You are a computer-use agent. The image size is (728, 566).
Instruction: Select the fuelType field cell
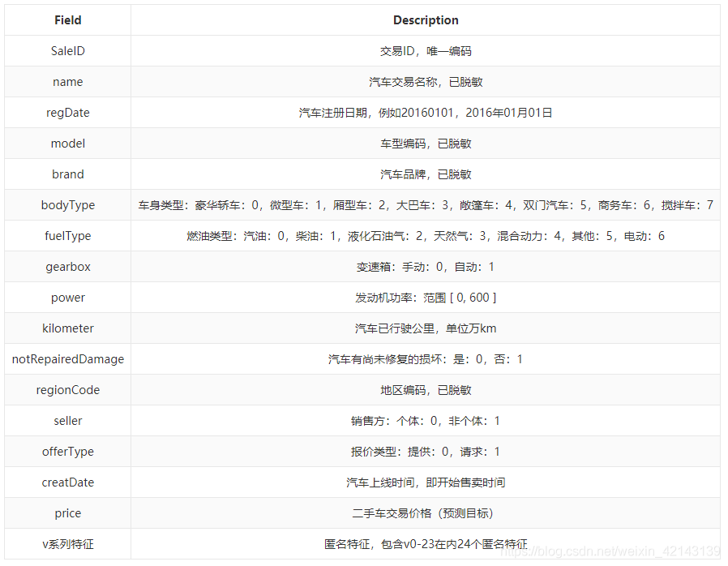[67, 235]
